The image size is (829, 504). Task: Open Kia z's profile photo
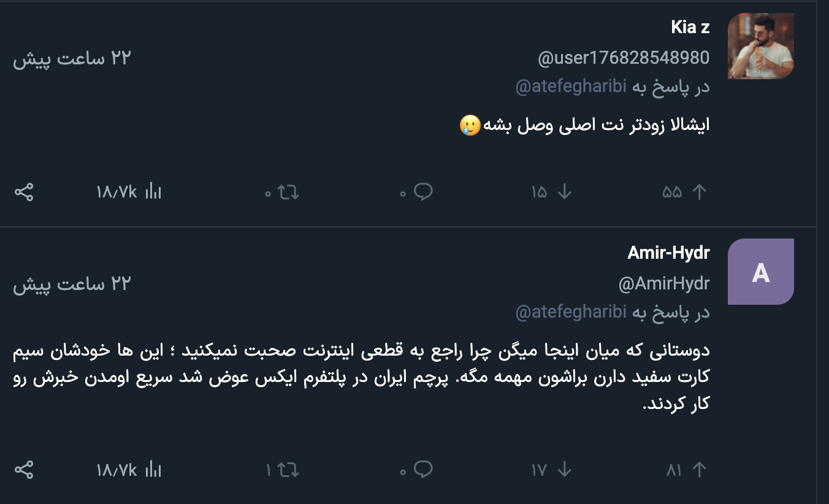(760, 47)
